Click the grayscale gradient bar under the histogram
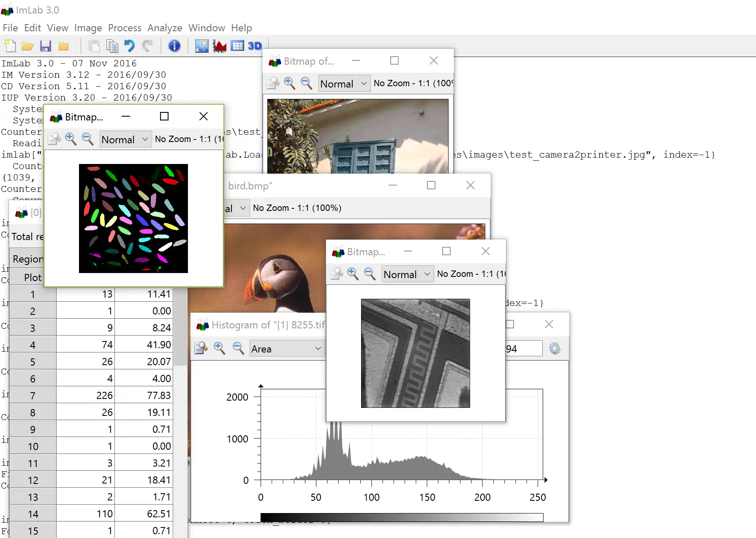Image resolution: width=756 pixels, height=538 pixels. 401,517
